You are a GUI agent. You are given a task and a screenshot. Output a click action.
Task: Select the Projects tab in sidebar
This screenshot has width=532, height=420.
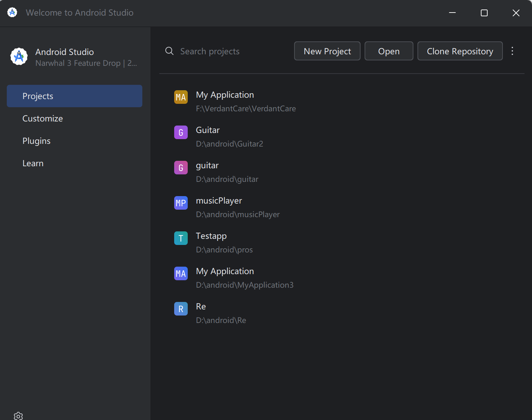pyautogui.click(x=75, y=96)
